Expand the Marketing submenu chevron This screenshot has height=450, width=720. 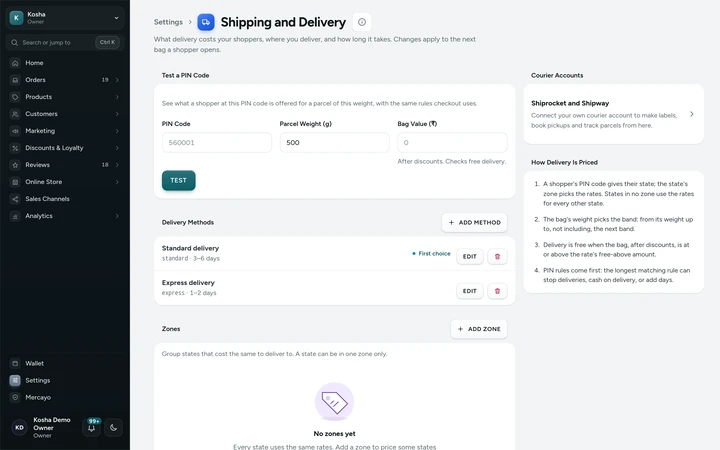click(x=117, y=131)
